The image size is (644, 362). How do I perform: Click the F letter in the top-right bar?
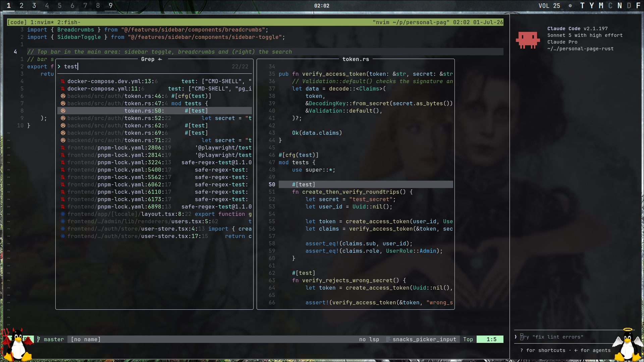point(638,6)
